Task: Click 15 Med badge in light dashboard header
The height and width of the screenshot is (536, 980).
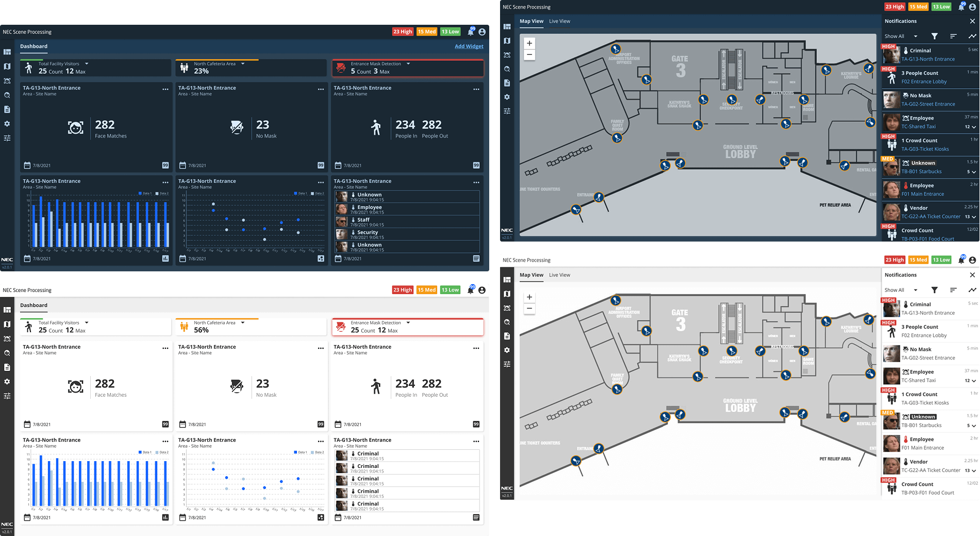Action: [427, 290]
